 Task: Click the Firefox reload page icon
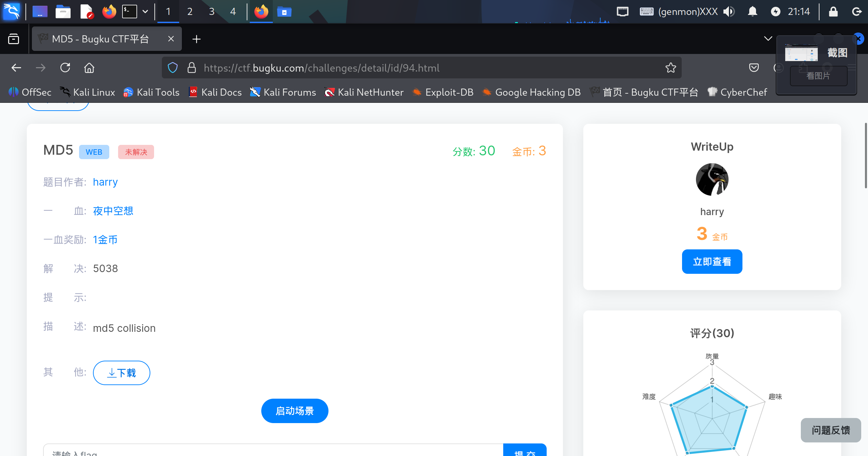[65, 68]
